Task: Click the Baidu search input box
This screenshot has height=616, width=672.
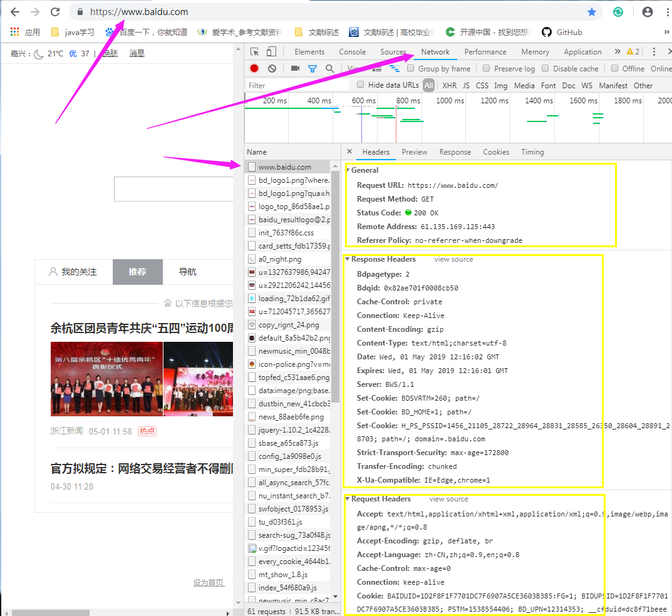Action: tap(173, 189)
